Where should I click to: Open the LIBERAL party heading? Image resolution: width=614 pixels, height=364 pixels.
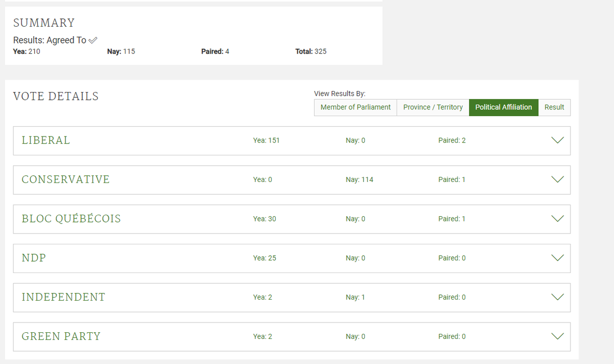[46, 140]
